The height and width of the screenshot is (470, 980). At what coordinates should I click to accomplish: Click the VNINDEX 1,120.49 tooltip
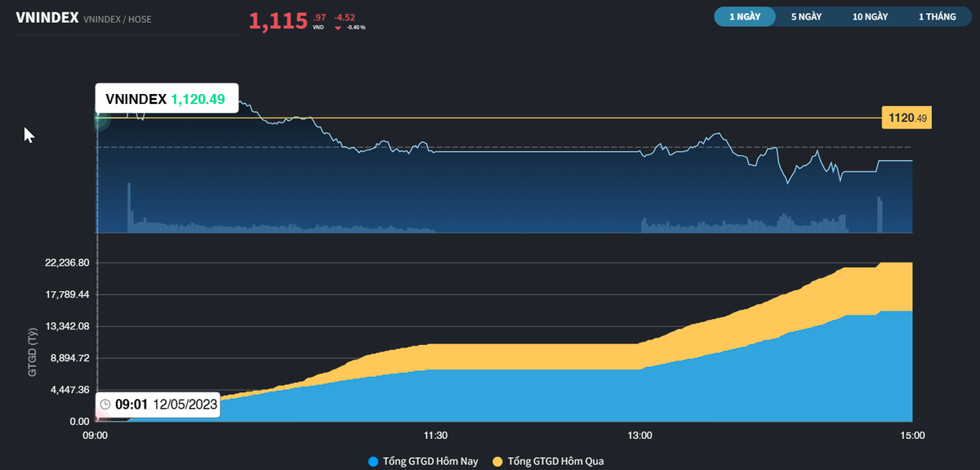[167, 99]
